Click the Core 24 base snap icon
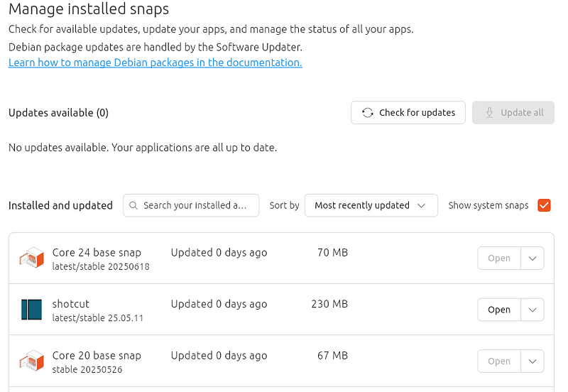Screen dimensions: 568x392 pyautogui.click(x=31, y=258)
